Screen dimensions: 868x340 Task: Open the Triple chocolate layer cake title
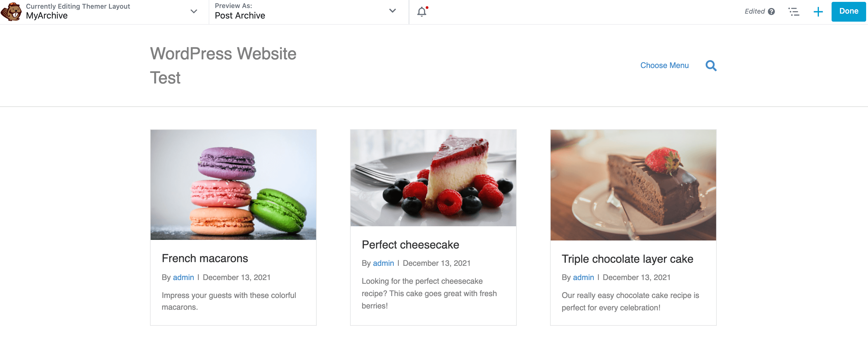(627, 259)
